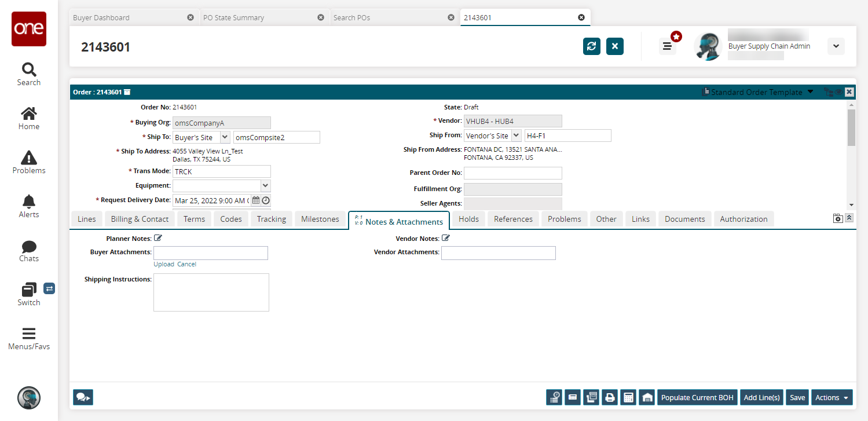Expand the Actions dropdown menu
Screen dimensions: 868x421
coord(832,397)
